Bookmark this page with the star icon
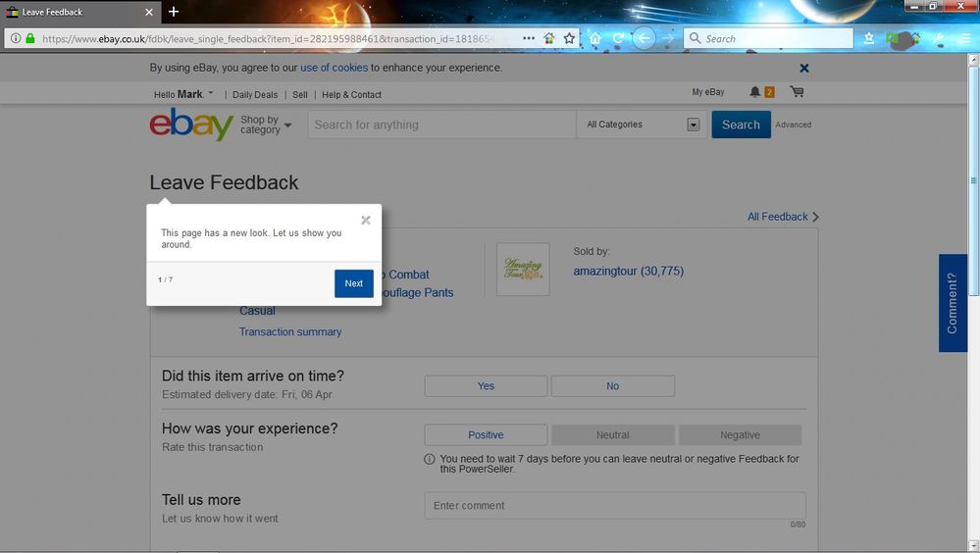Image resolution: width=980 pixels, height=553 pixels. click(x=569, y=38)
